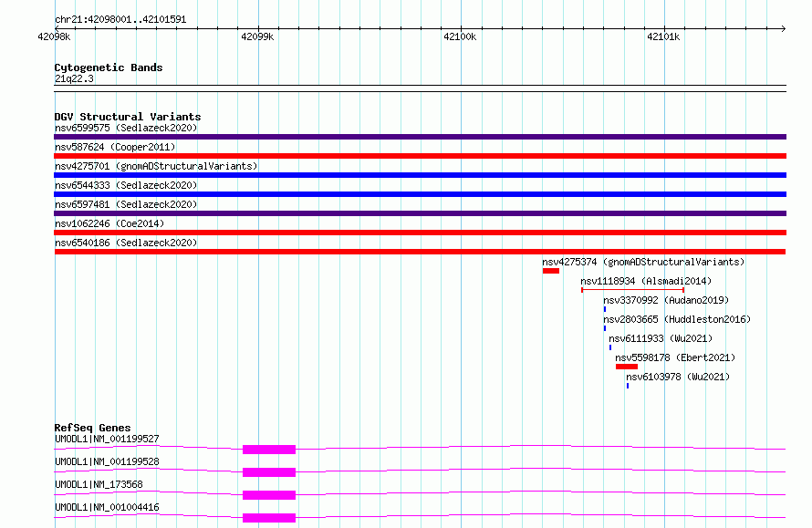The image size is (812, 528).
Task: Click the thin red nsv1118934 interval line
Action: coord(633,290)
